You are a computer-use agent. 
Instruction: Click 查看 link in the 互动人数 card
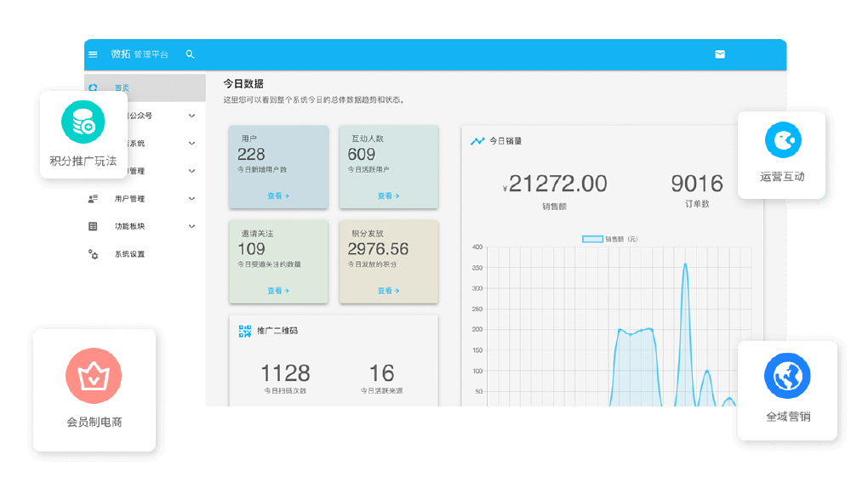pos(388,196)
